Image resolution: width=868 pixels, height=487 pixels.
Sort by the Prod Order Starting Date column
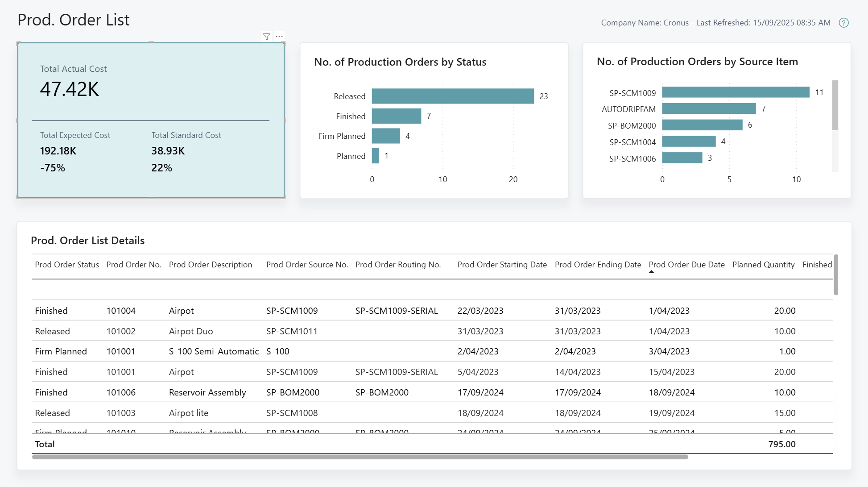coord(502,264)
